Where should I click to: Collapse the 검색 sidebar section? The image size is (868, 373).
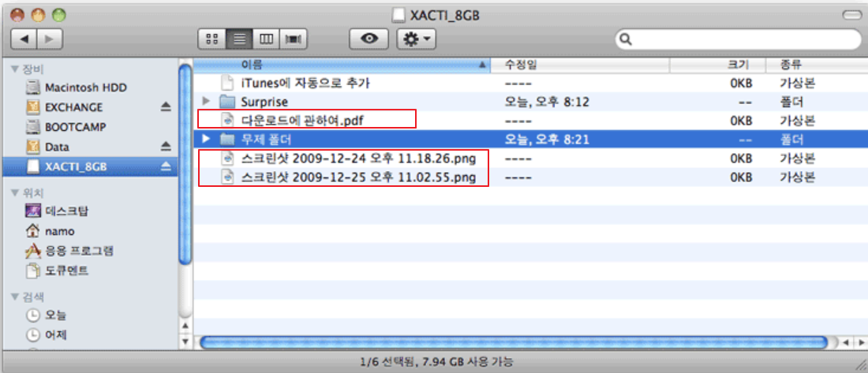click(x=15, y=297)
